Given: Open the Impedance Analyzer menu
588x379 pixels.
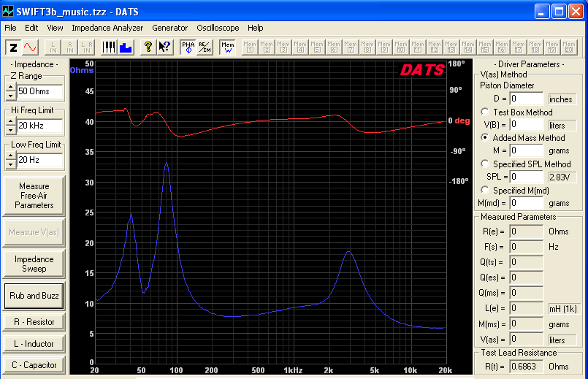Looking at the screenshot, I should (x=107, y=28).
